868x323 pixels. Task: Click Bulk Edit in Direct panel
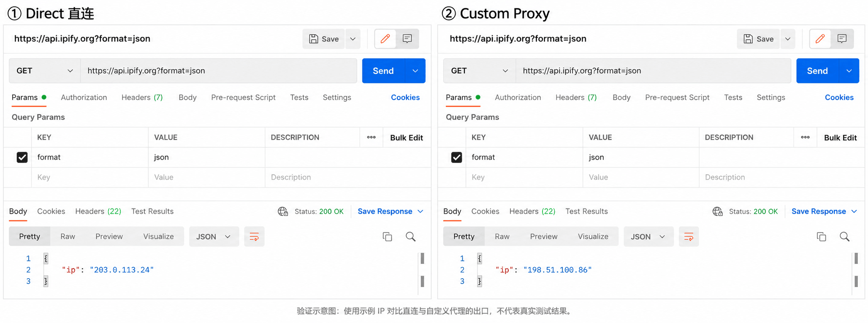click(407, 138)
